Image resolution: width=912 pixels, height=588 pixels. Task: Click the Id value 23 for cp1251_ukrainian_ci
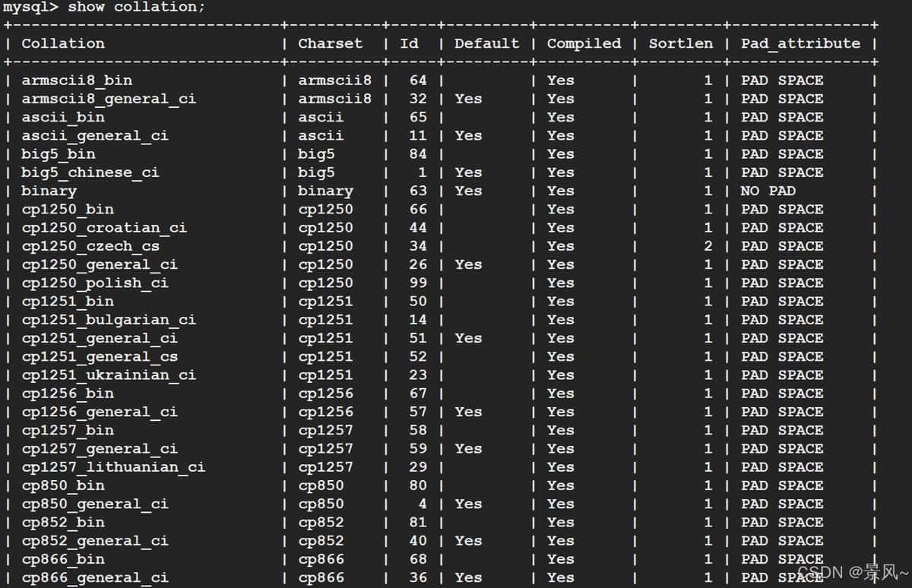coord(418,375)
